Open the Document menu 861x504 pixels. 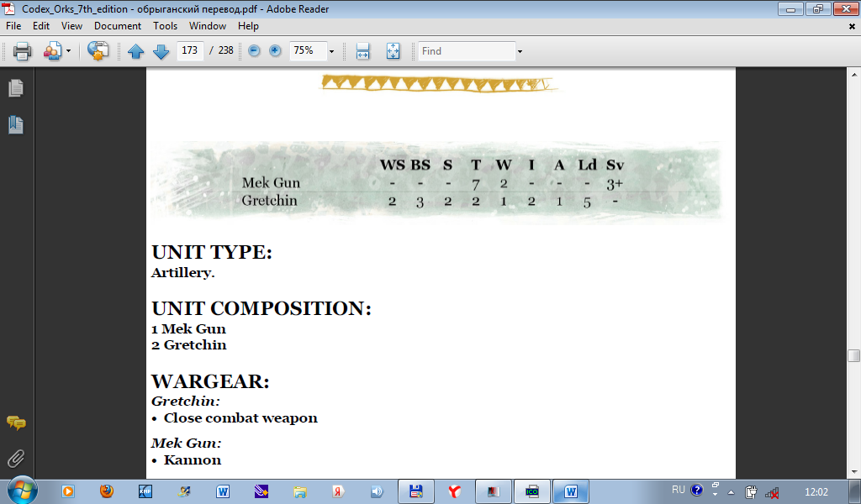[x=118, y=26]
